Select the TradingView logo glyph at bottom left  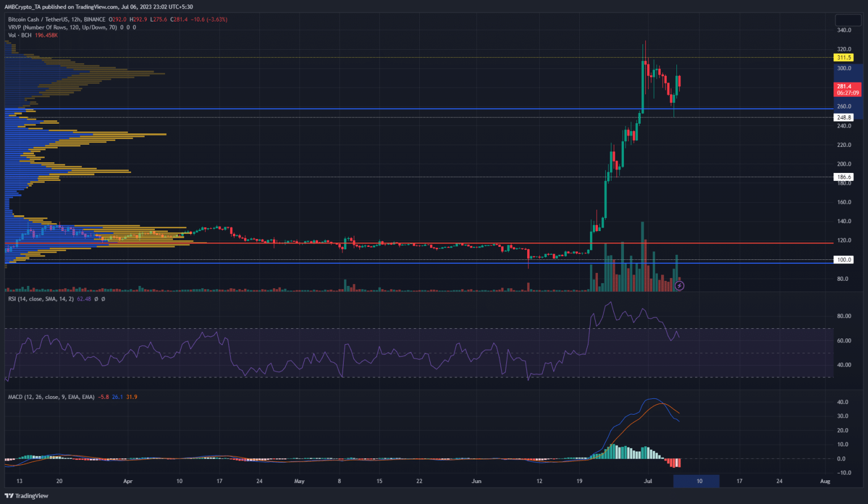point(10,496)
